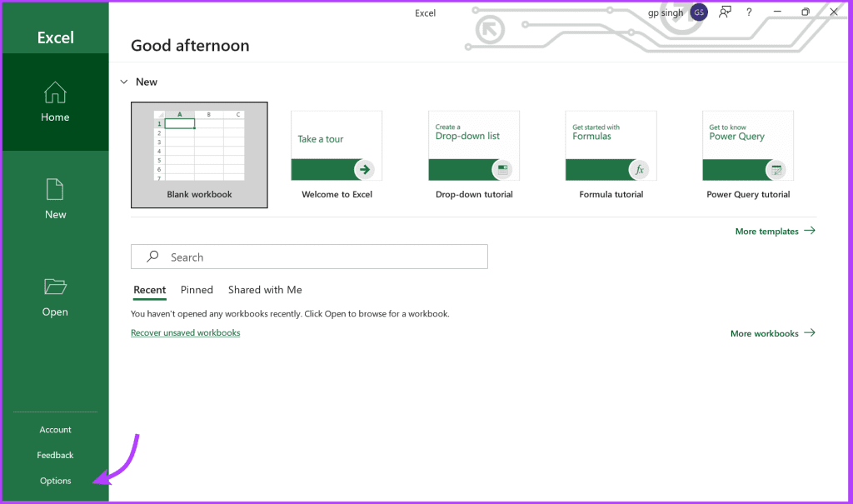
Task: Open Feedback from the sidebar
Action: 55,455
